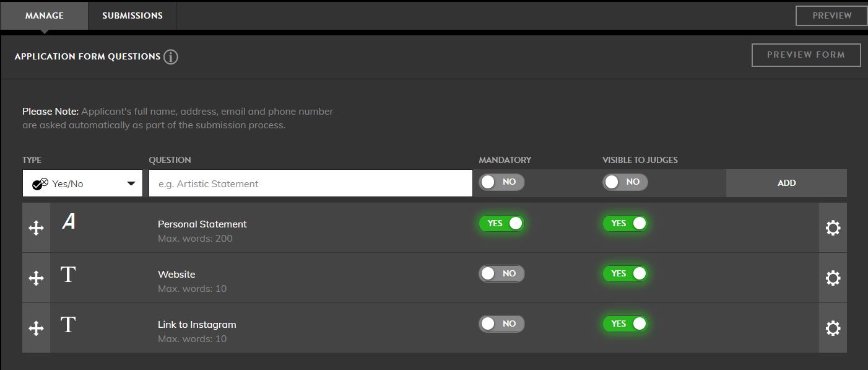Open settings gear for Link to Instagram
This screenshot has height=370, width=868.
[833, 328]
